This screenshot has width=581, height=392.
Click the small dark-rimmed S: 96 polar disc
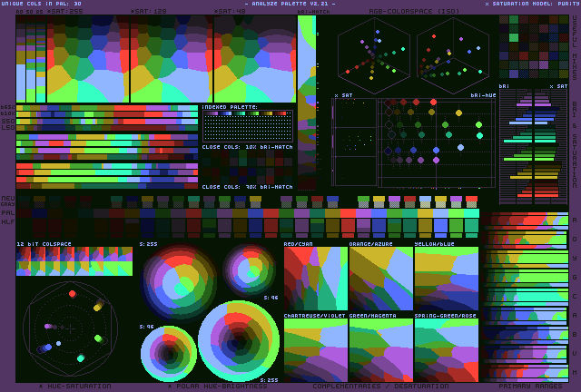point(250,270)
